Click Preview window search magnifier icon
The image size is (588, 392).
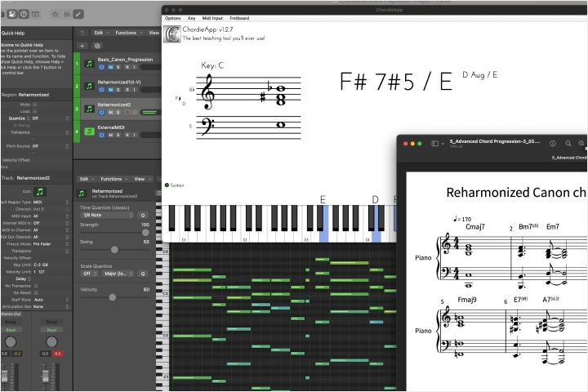point(568,143)
